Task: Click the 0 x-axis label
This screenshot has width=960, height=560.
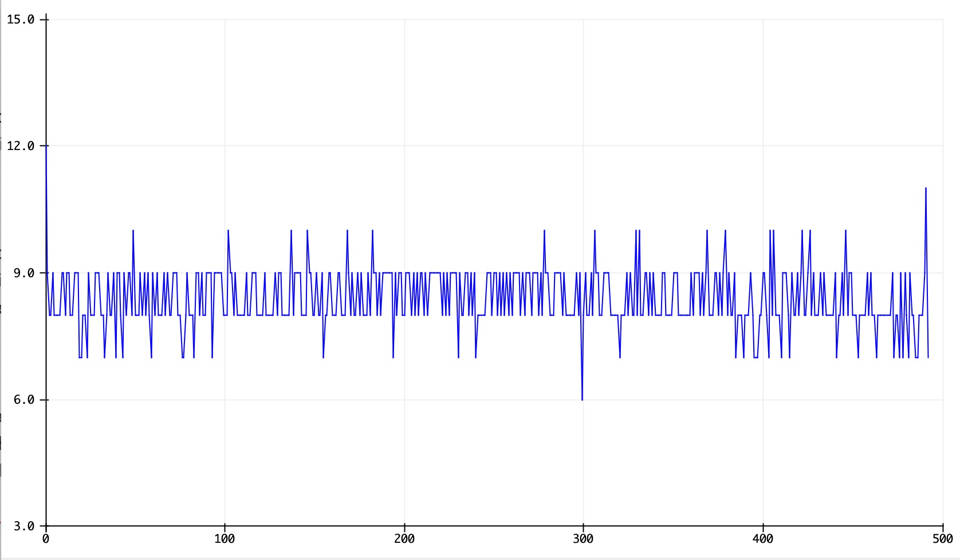Action: [46, 539]
